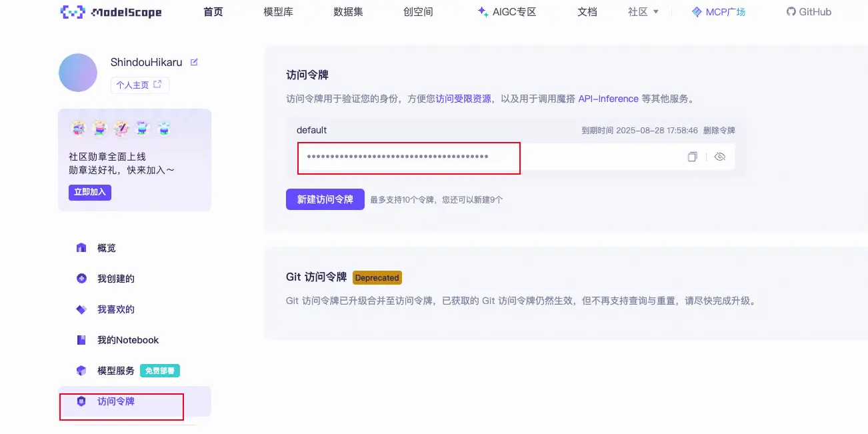Click the first badge icon
This screenshot has width=868, height=434.
tap(79, 128)
